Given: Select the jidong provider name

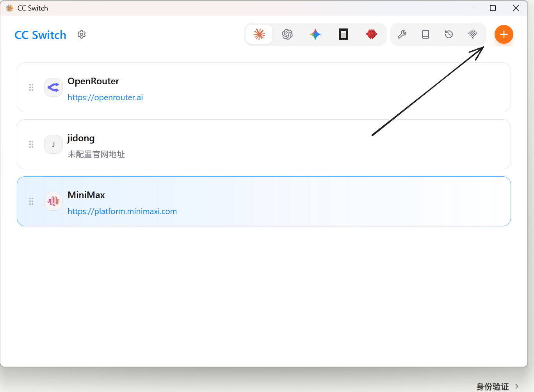Looking at the screenshot, I should [x=81, y=138].
